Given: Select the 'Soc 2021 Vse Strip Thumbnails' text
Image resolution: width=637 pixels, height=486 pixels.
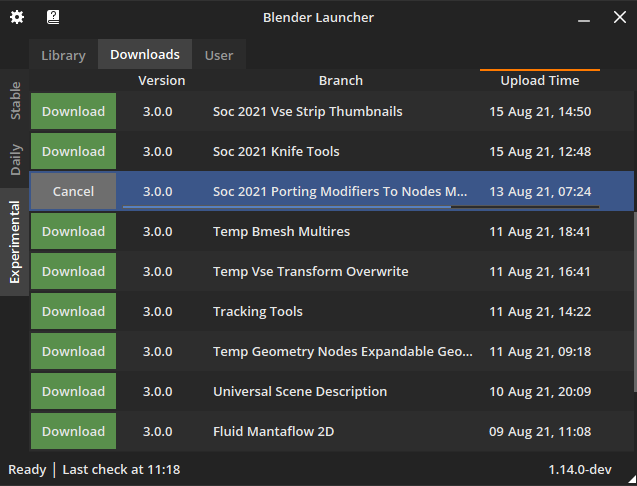Looking at the screenshot, I should (308, 111).
